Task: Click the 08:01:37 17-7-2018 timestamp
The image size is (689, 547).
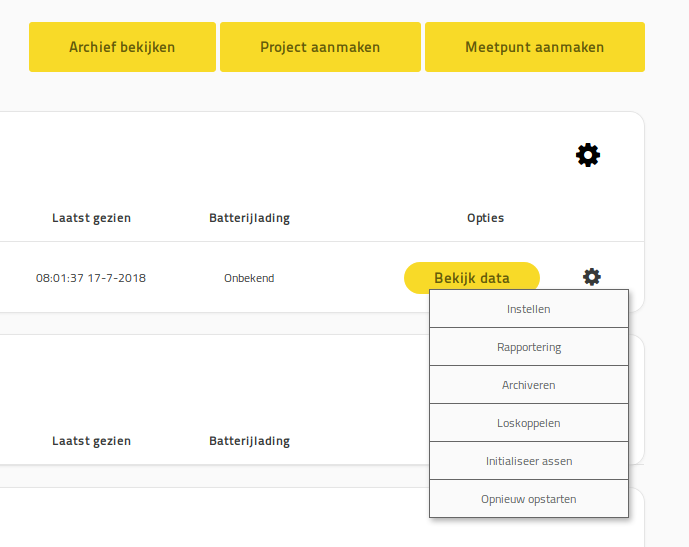Action: [x=91, y=278]
